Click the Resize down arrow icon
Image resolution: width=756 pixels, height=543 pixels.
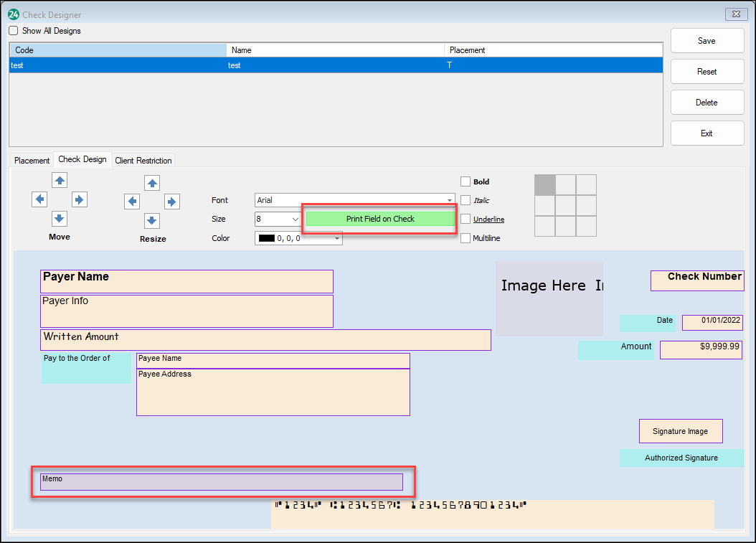pos(152,222)
